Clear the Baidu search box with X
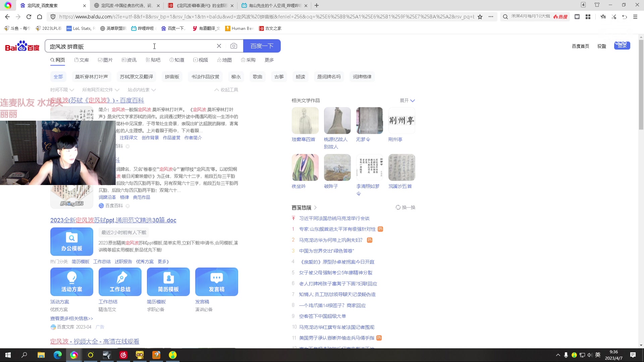Image resolution: width=644 pixels, height=362 pixels. [x=219, y=46]
